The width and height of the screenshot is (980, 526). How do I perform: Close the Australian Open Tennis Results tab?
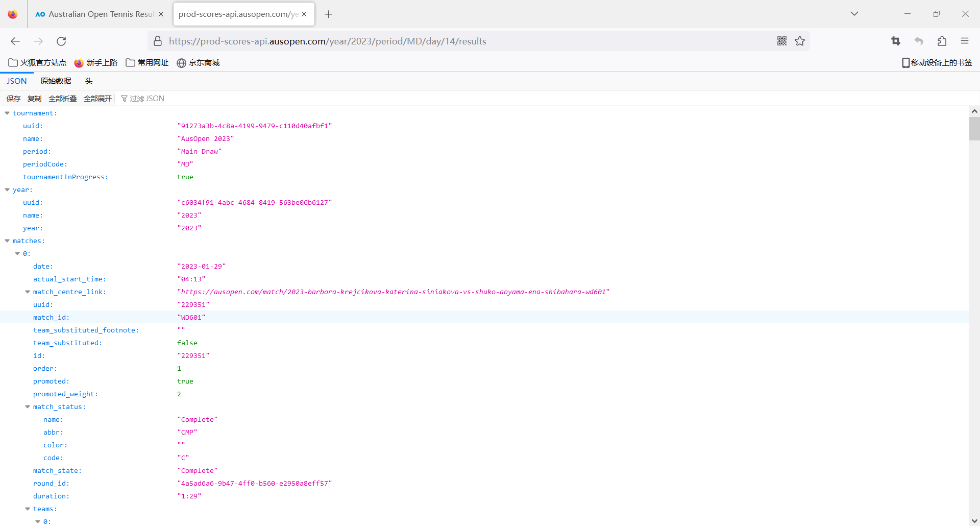coord(161,14)
